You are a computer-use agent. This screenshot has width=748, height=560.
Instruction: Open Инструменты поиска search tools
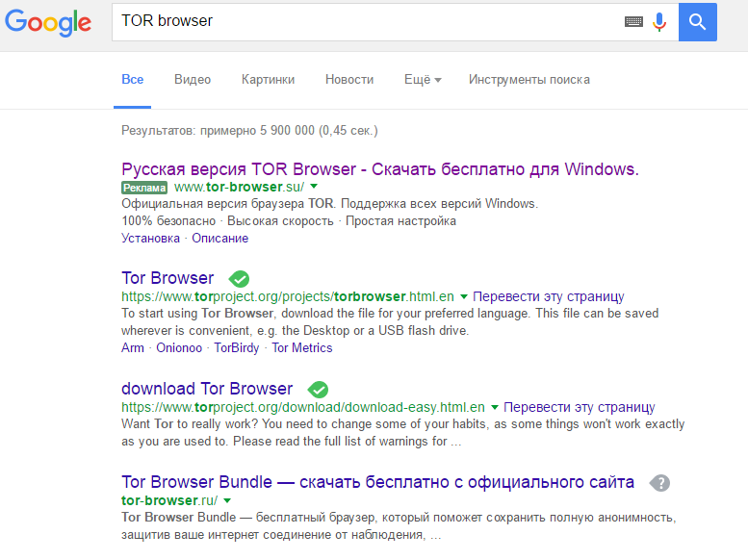(x=529, y=80)
